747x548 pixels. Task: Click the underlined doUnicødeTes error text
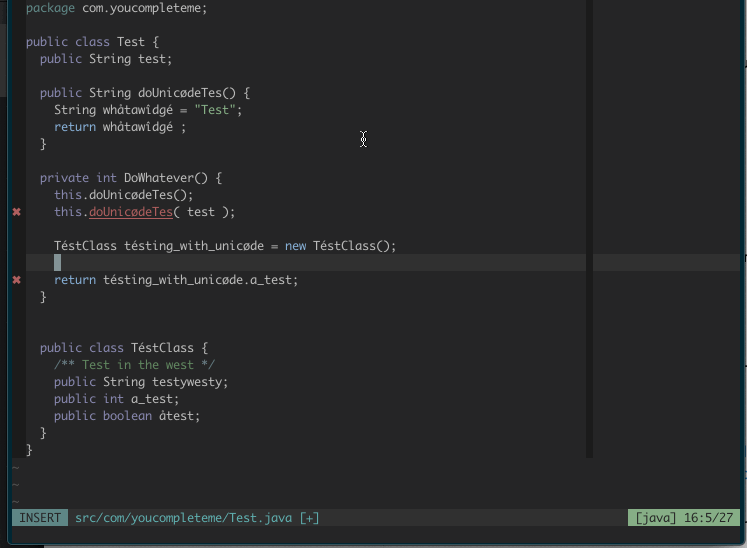(131, 212)
